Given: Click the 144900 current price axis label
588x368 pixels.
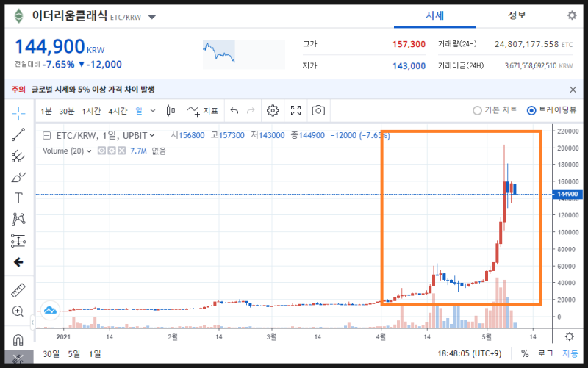Looking at the screenshot, I should (567, 194).
